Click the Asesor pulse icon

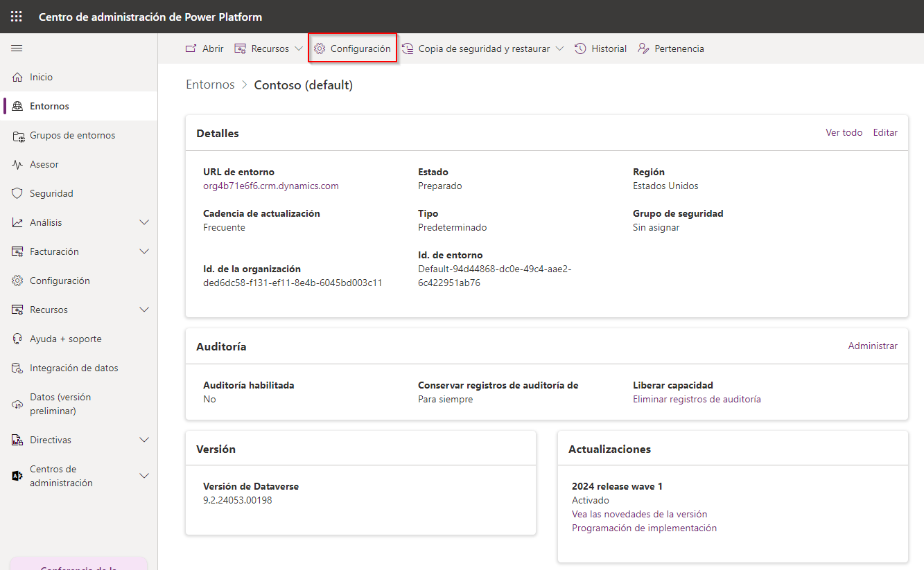(17, 164)
